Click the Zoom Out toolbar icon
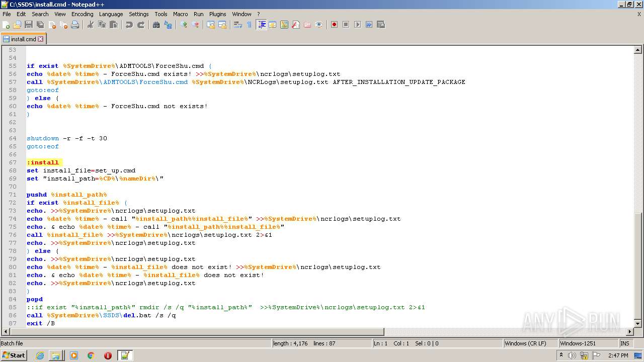 [195, 25]
